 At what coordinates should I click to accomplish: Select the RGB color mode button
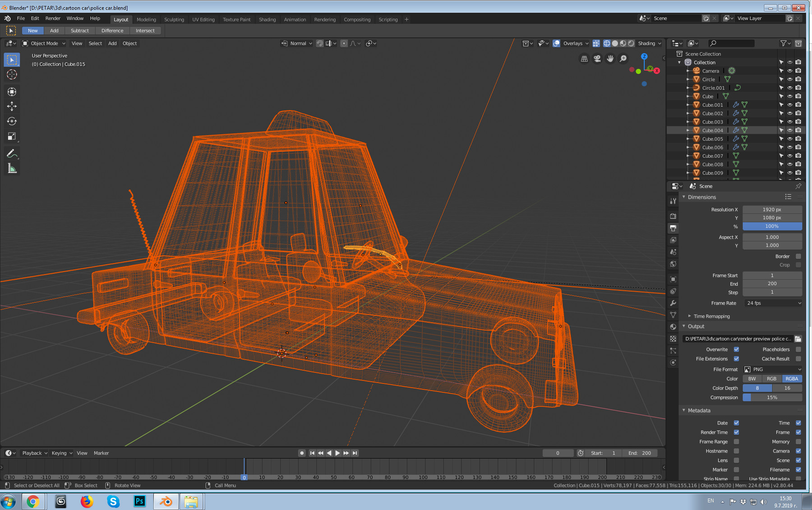771,379
